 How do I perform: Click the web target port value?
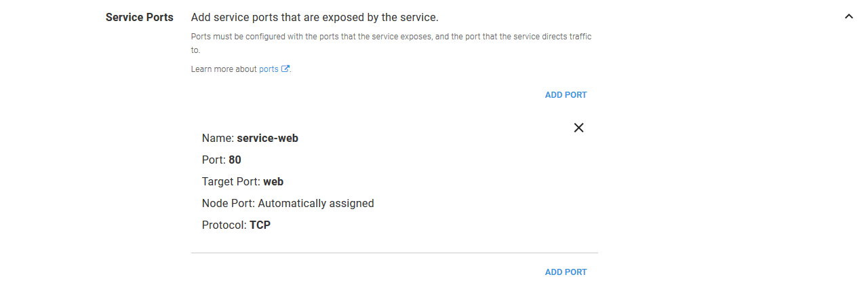[x=273, y=182]
